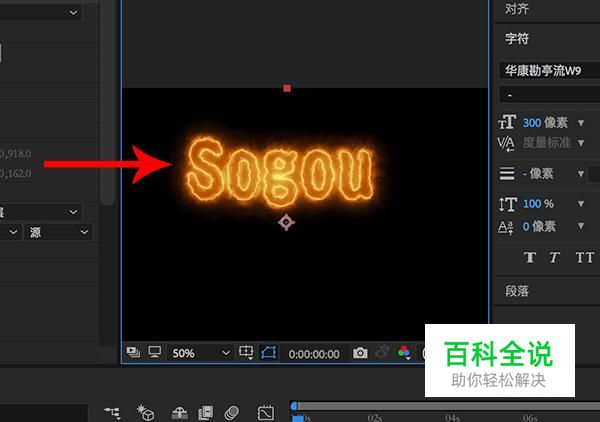Screen dimensions: 600x422
Task: Open the 段落 panel tab
Action: tap(517, 291)
